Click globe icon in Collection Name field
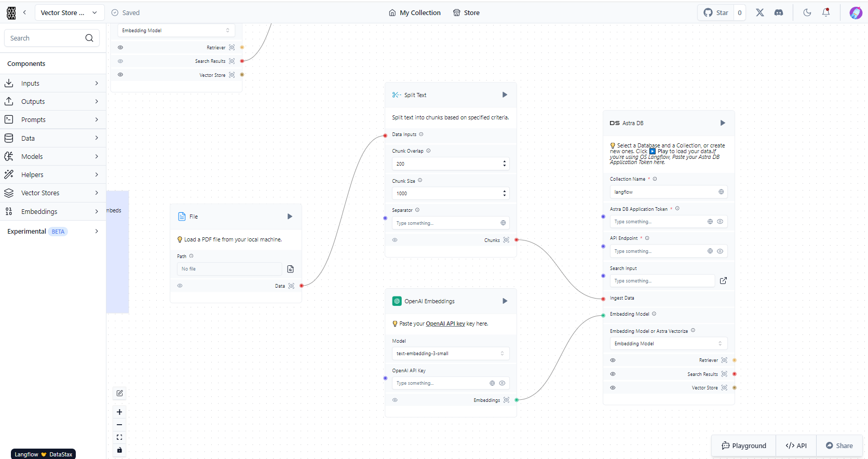Image resolution: width=868 pixels, height=459 pixels. [721, 192]
